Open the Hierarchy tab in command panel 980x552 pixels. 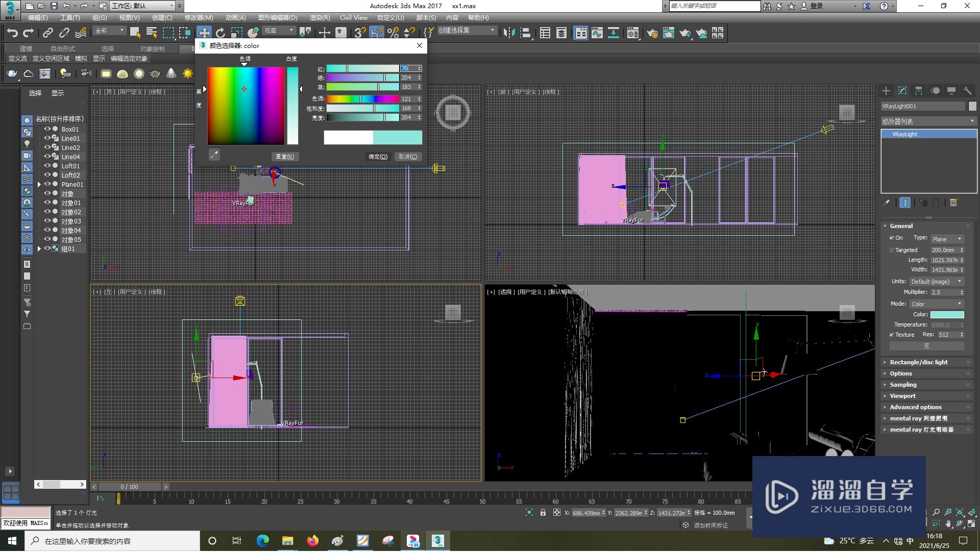pyautogui.click(x=919, y=91)
